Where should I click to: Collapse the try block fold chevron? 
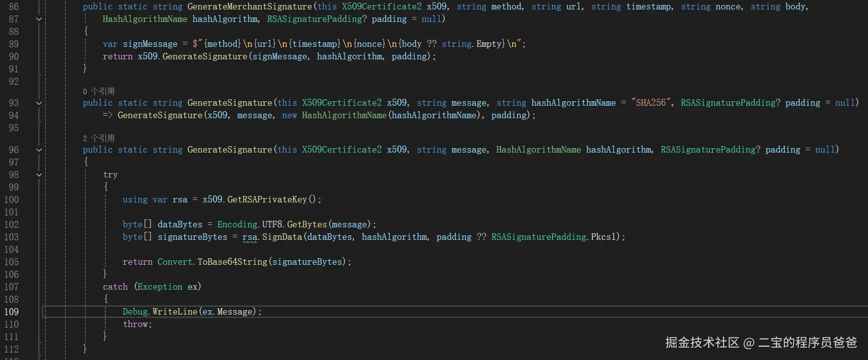[x=39, y=175]
